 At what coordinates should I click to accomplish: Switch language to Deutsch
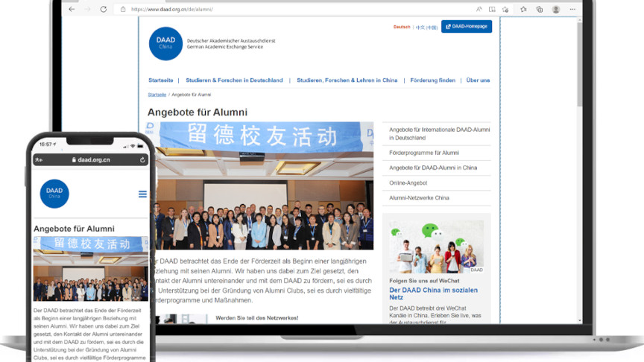(402, 27)
